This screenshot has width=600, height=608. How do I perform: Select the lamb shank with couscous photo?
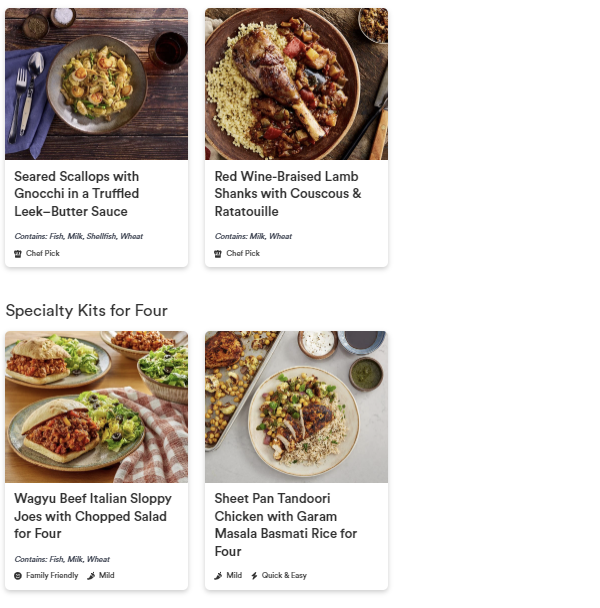click(x=296, y=84)
